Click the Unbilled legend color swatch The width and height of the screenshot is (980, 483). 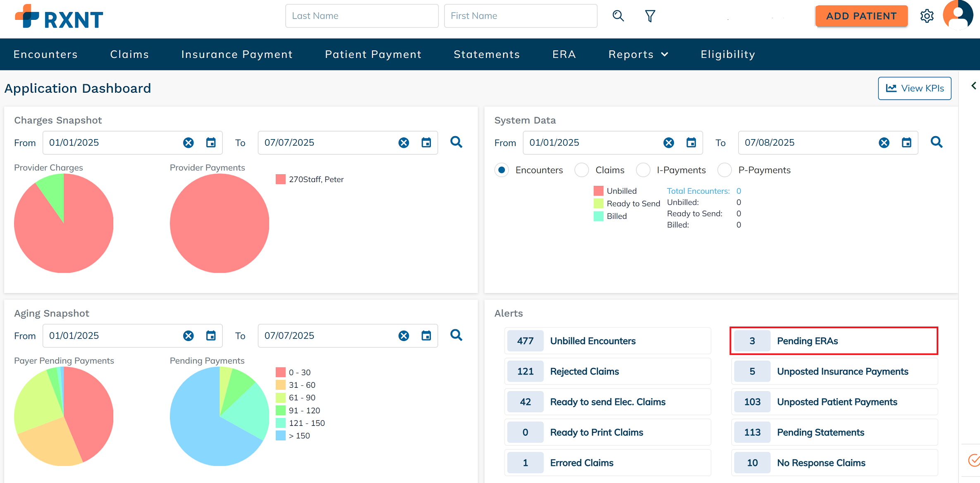pyautogui.click(x=598, y=191)
